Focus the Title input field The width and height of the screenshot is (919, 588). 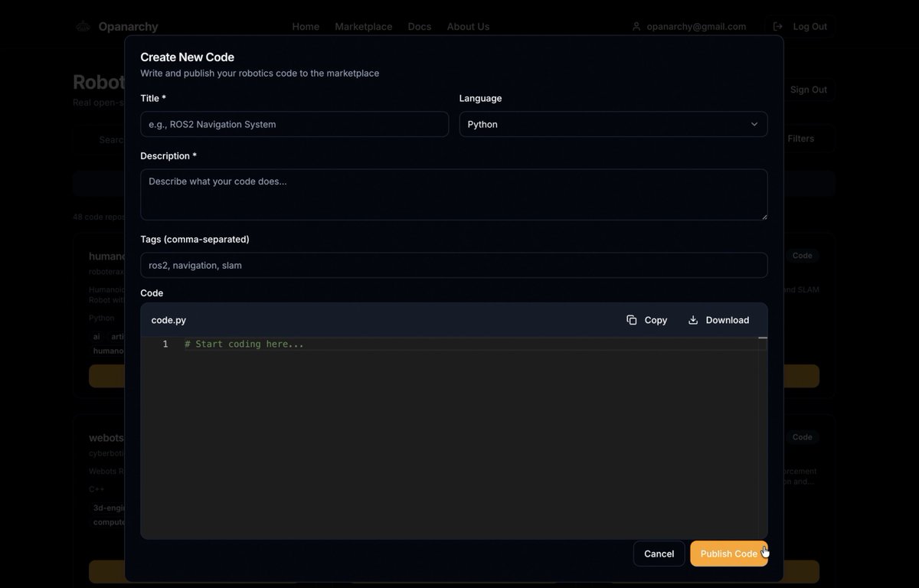(294, 123)
